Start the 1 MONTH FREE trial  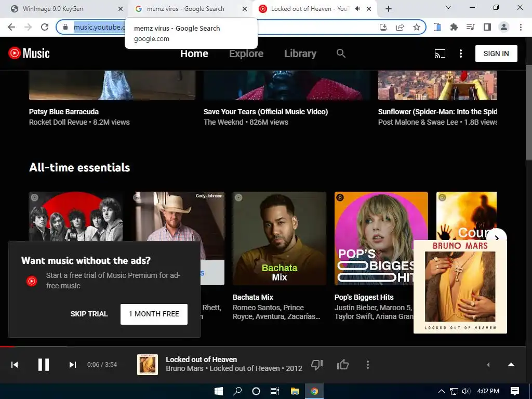point(154,314)
